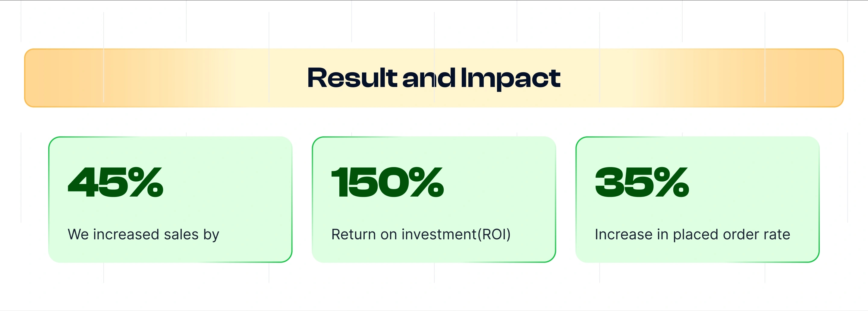Click the "We increased sales by" caption
The height and width of the screenshot is (311, 868).
pos(143,235)
